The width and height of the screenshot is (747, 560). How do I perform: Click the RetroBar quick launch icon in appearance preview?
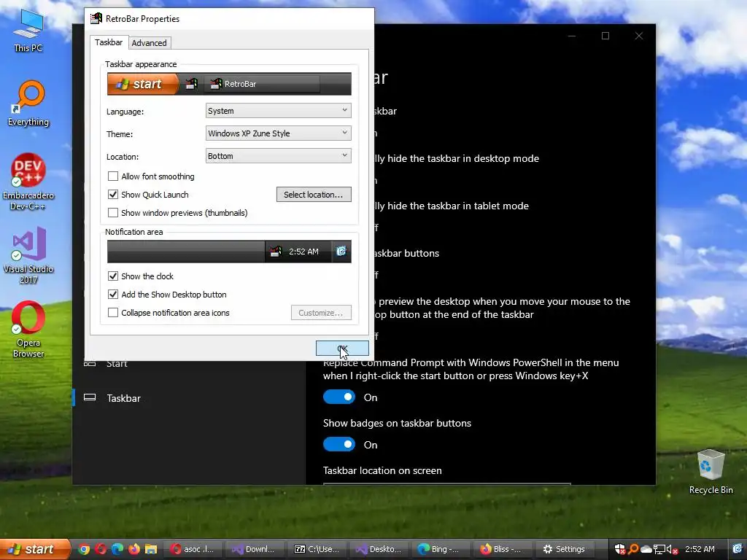pyautogui.click(x=192, y=84)
